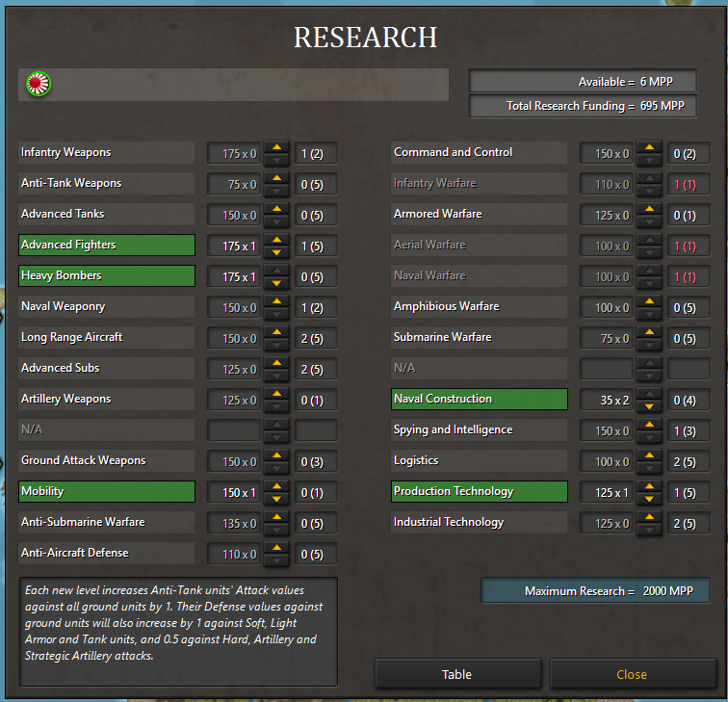This screenshot has width=728, height=702.
Task: Increase Mobility research with up arrow
Action: click(276, 486)
